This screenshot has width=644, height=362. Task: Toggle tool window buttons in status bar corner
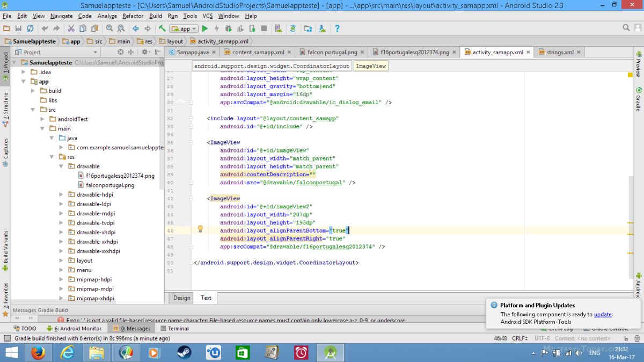[x=6, y=338]
